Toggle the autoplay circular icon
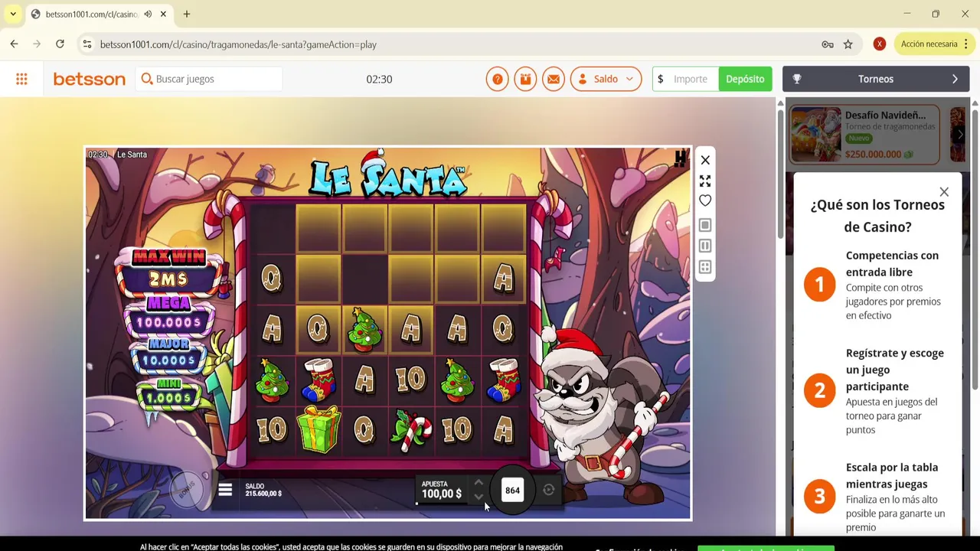980x551 pixels. [549, 490]
